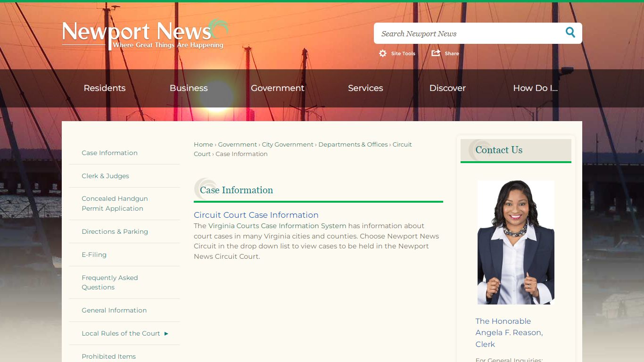Click Departments & Offices breadcrumb link

click(353, 145)
